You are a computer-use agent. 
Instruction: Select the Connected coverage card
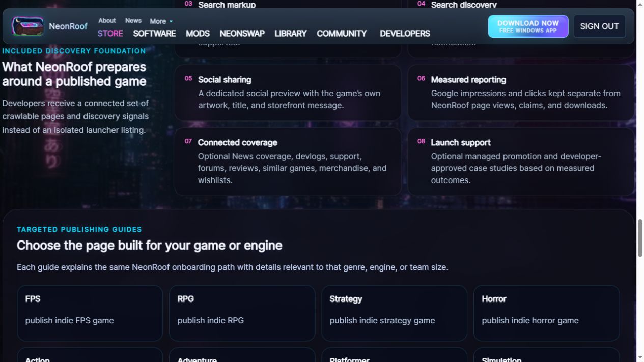coord(288,162)
